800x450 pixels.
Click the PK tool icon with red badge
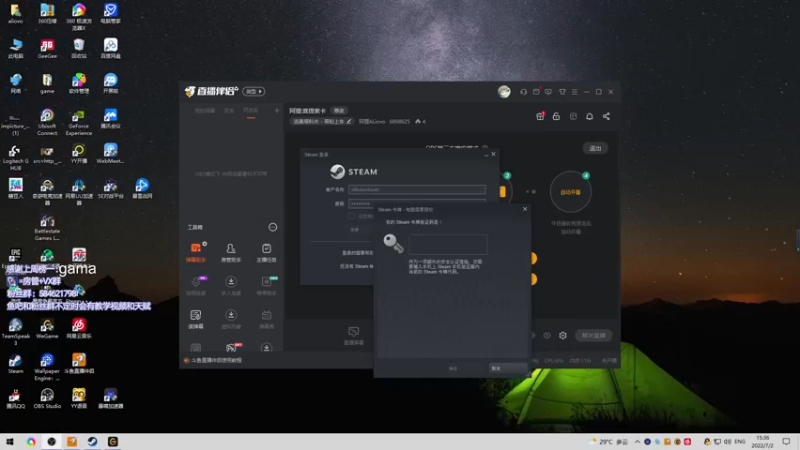(x=232, y=348)
